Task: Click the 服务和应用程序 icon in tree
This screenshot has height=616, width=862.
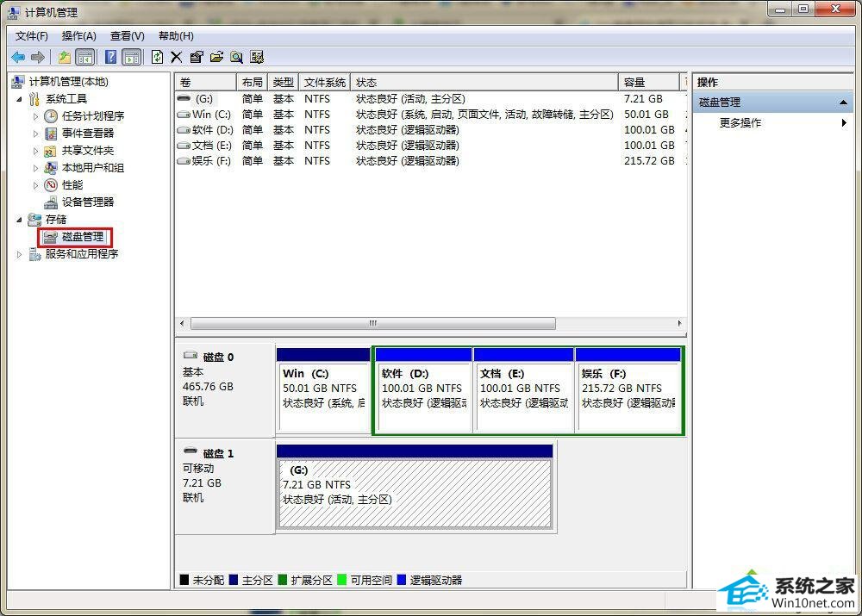Action: point(34,254)
